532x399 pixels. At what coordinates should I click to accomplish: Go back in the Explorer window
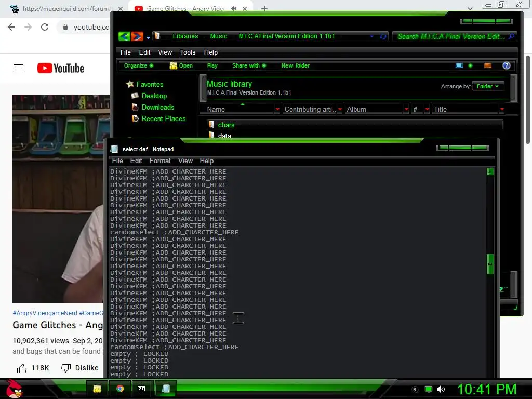coord(124,36)
